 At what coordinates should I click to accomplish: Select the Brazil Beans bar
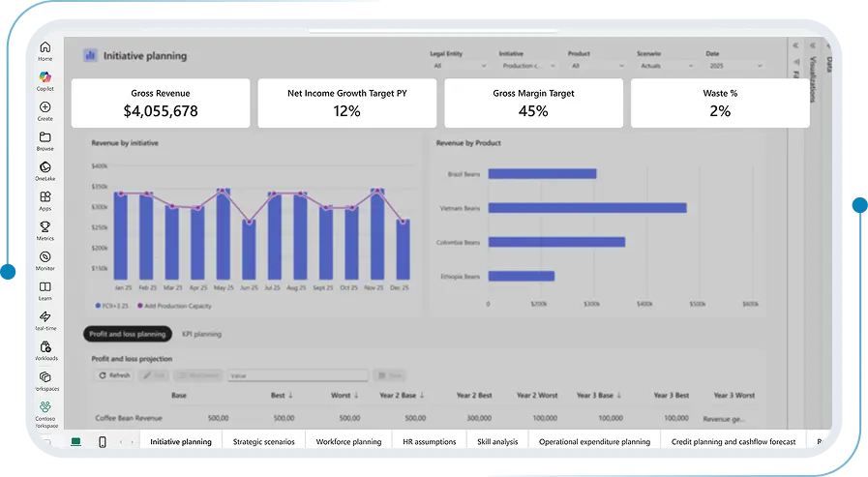[x=543, y=174]
